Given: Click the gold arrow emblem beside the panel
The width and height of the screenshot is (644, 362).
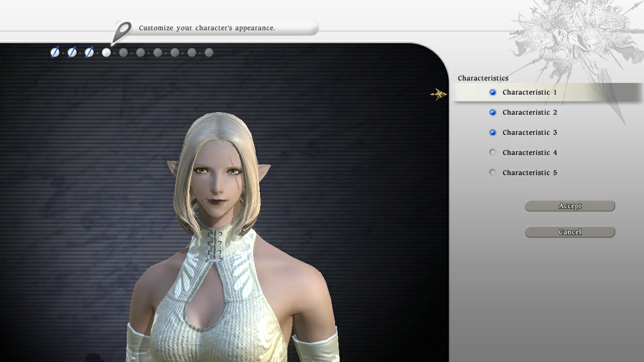Looking at the screenshot, I should pos(439,94).
